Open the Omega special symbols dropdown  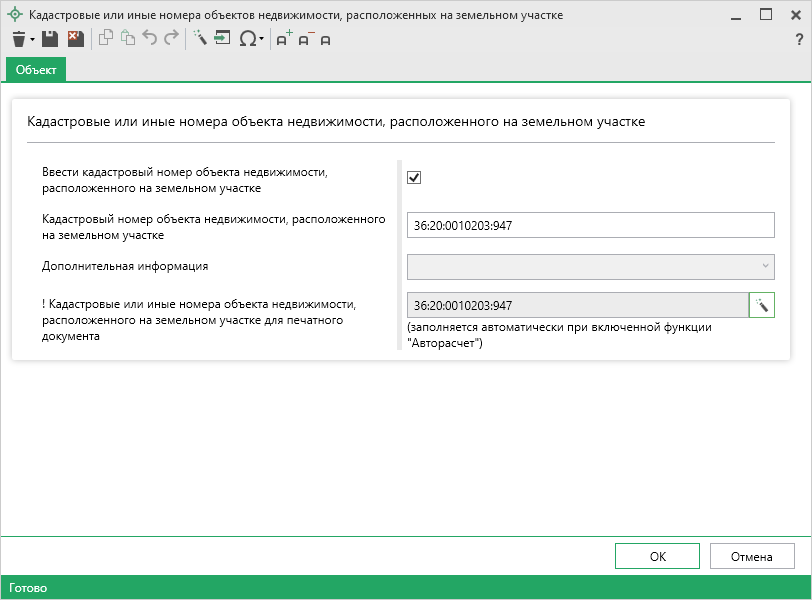251,39
